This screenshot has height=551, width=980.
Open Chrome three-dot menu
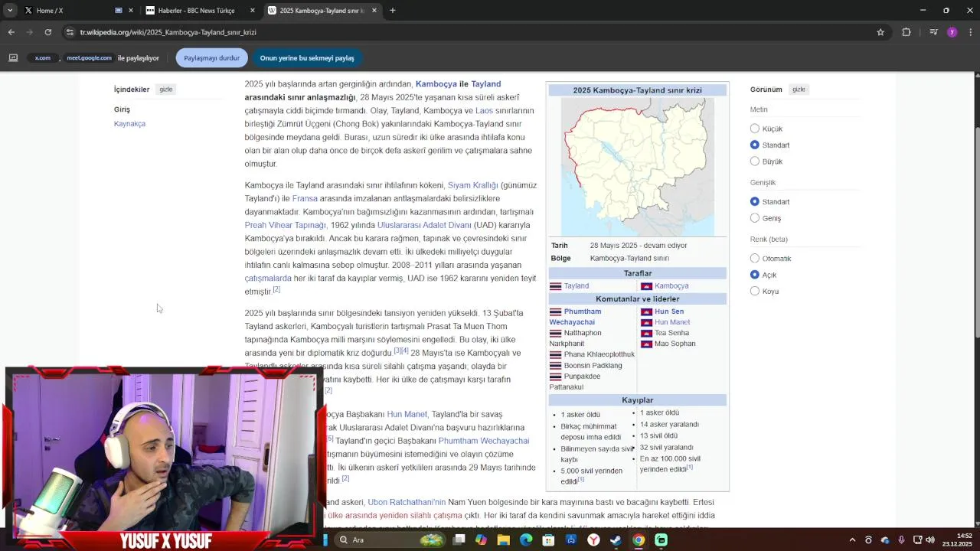971,32
